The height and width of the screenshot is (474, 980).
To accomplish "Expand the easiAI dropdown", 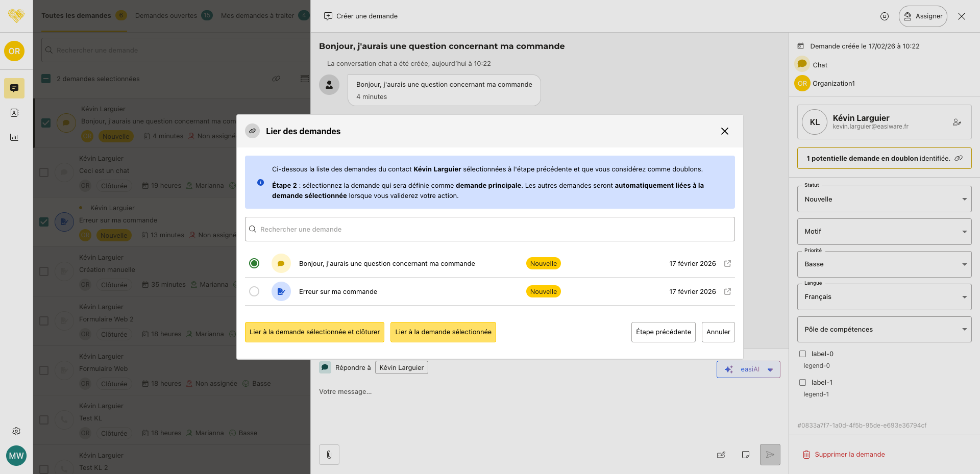I will click(770, 370).
